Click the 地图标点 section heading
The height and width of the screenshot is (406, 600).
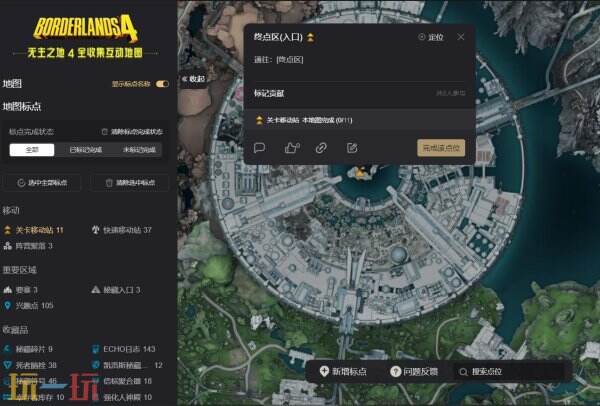[22, 107]
